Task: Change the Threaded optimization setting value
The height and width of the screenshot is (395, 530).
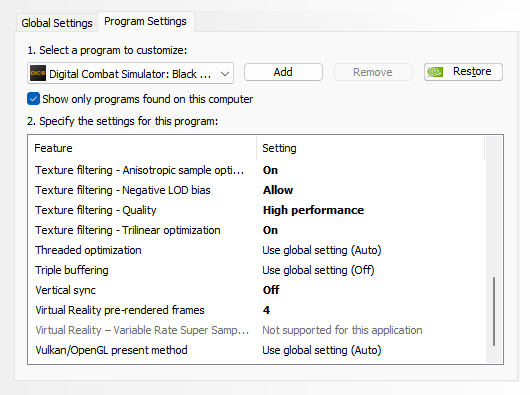Action: pyautogui.click(x=322, y=250)
